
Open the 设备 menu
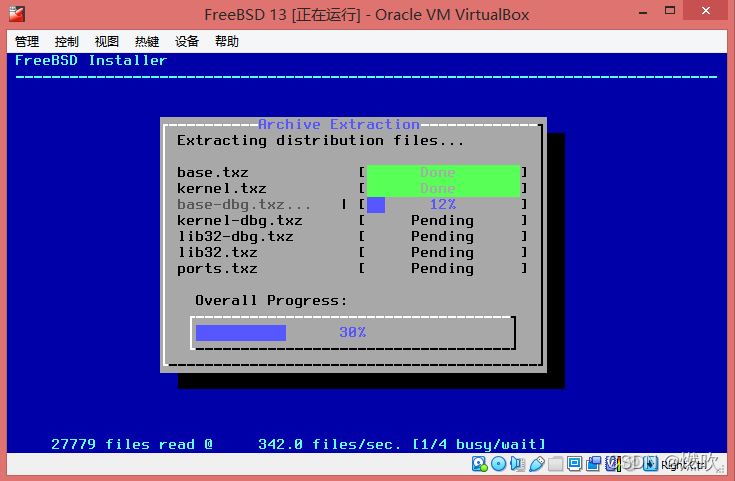coord(187,42)
